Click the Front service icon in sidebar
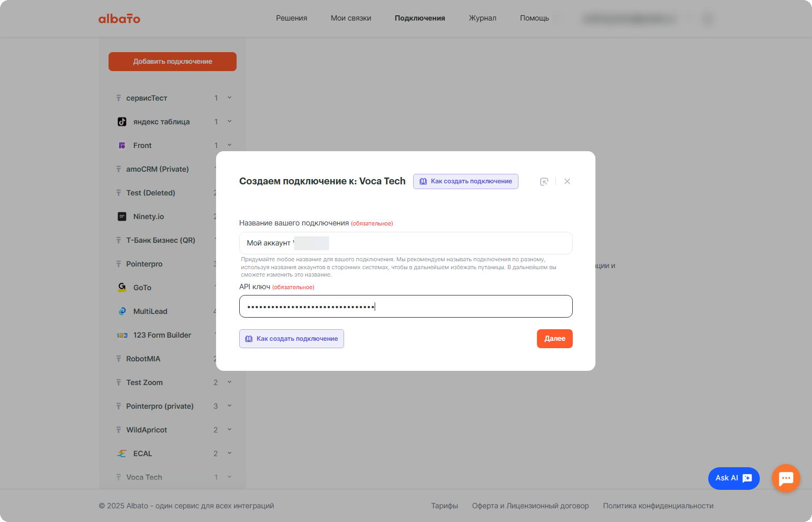Screen dimensions: 812x522 click(121, 145)
